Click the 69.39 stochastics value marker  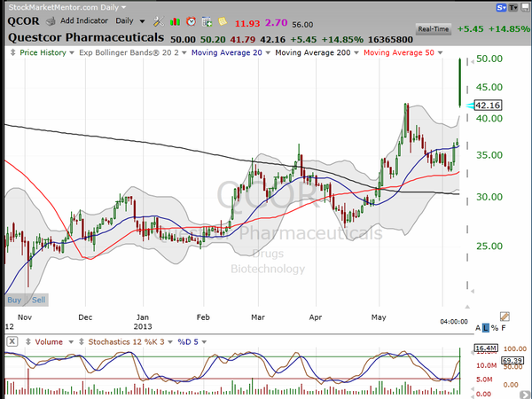(x=512, y=360)
